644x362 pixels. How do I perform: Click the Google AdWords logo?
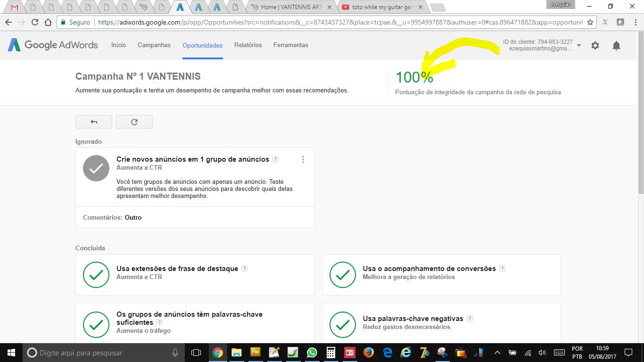pos(53,45)
